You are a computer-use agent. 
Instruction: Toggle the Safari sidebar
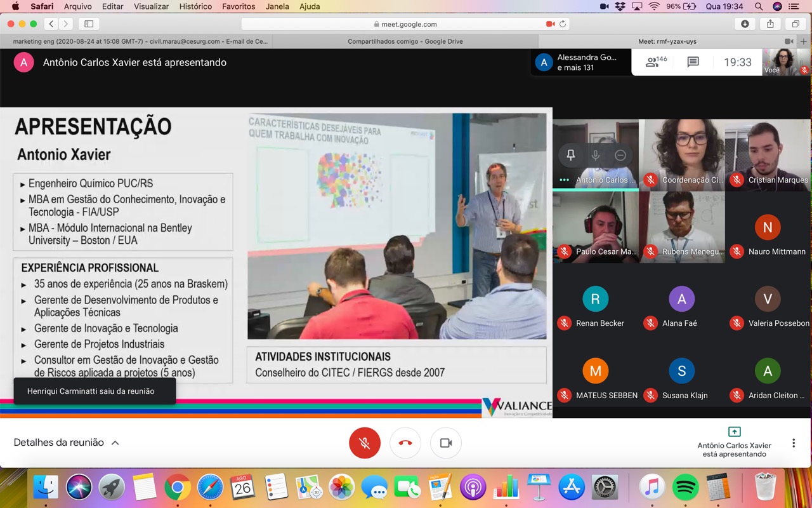pyautogui.click(x=89, y=24)
